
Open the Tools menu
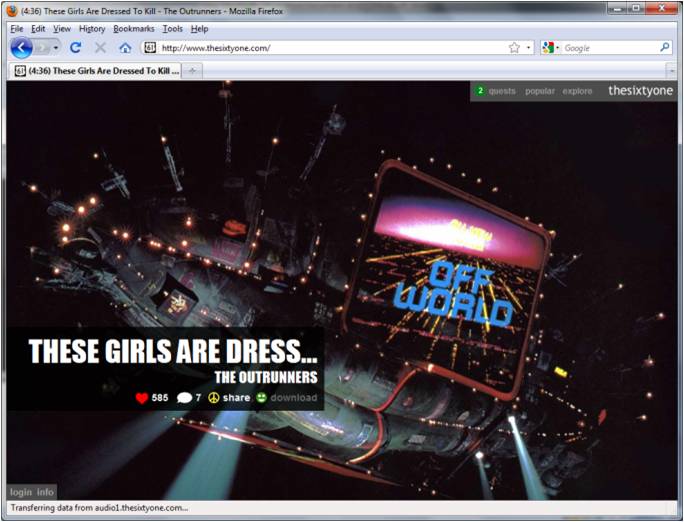[173, 29]
